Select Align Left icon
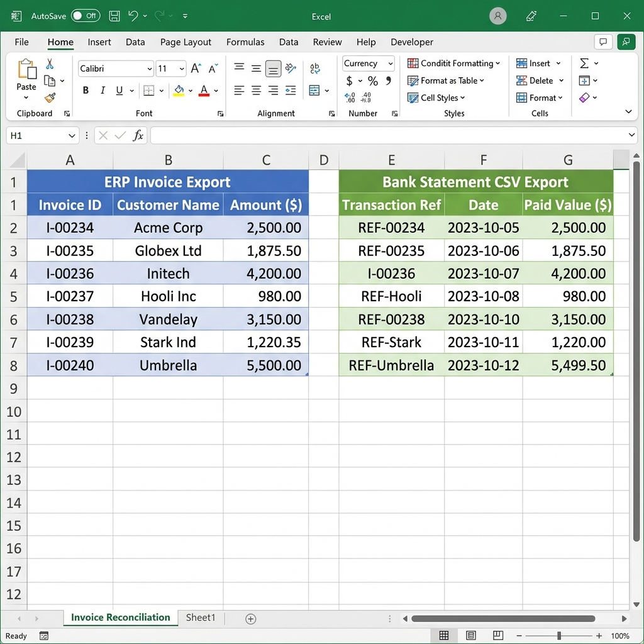This screenshot has height=644, width=644. 239,91
